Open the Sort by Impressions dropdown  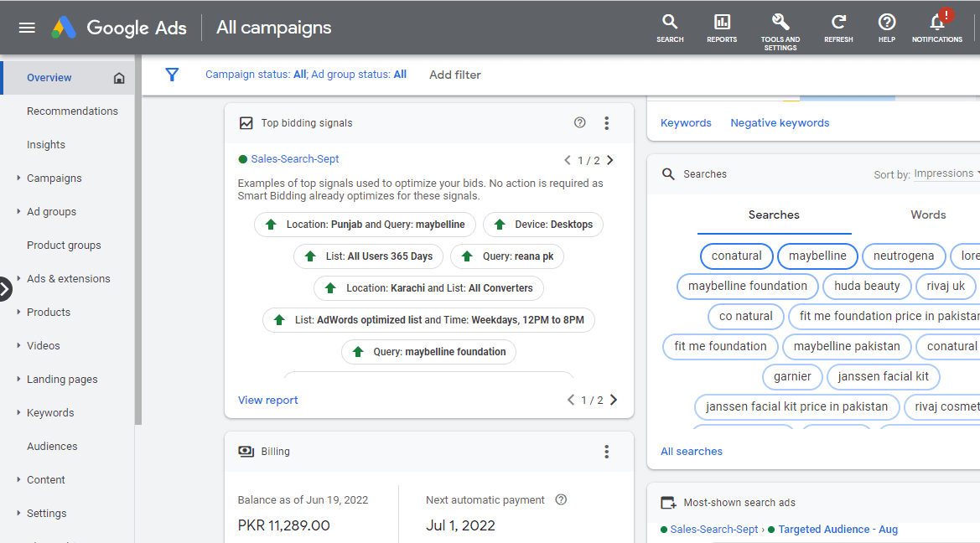click(x=946, y=173)
